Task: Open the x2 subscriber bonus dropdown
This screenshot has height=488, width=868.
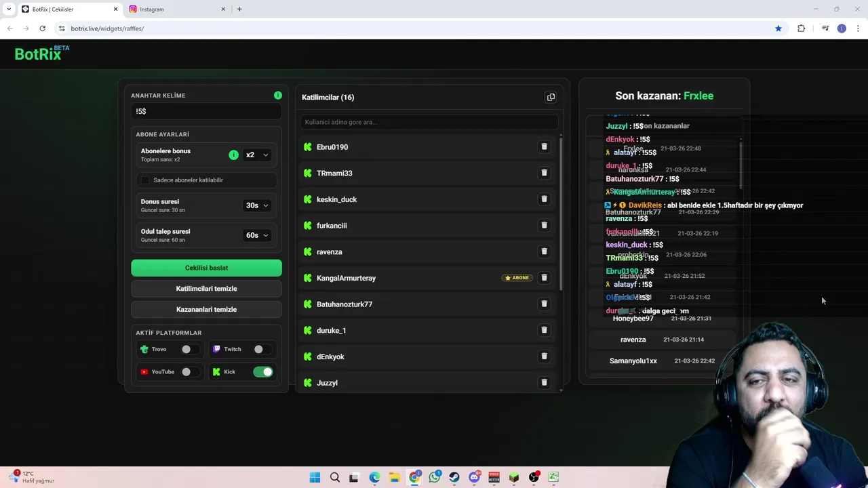Action: [x=257, y=155]
